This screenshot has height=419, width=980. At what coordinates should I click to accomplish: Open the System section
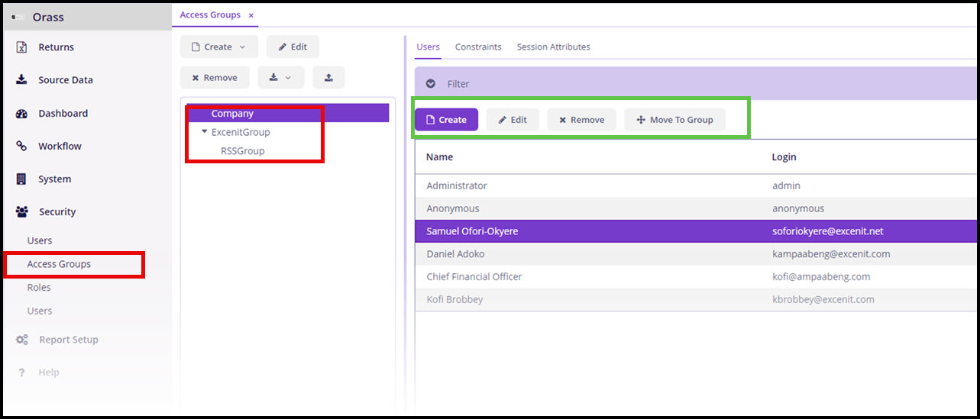pos(54,179)
